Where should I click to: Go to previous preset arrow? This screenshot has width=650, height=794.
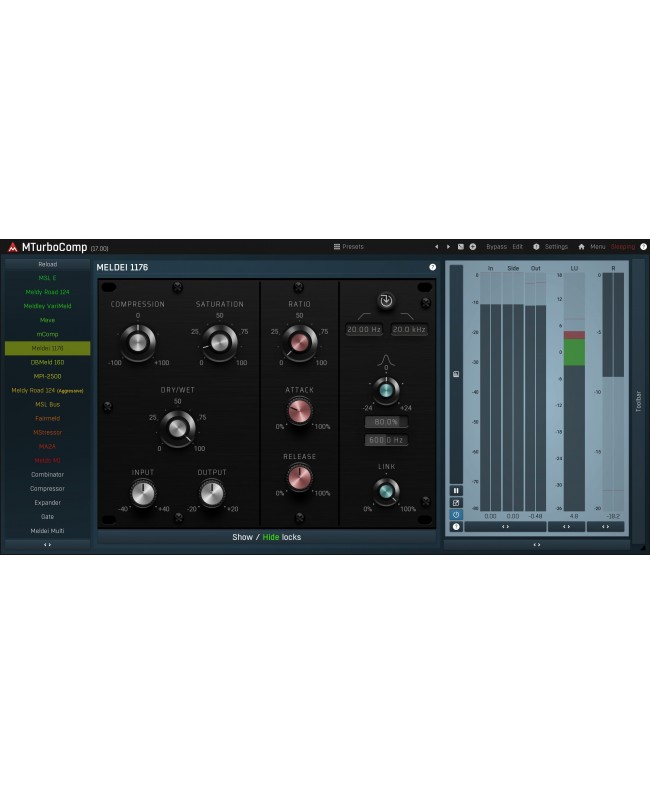(436, 247)
